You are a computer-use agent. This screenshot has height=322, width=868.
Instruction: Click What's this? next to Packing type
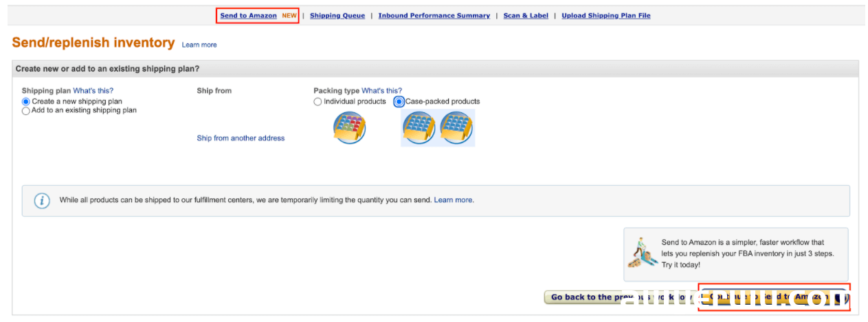(x=382, y=91)
